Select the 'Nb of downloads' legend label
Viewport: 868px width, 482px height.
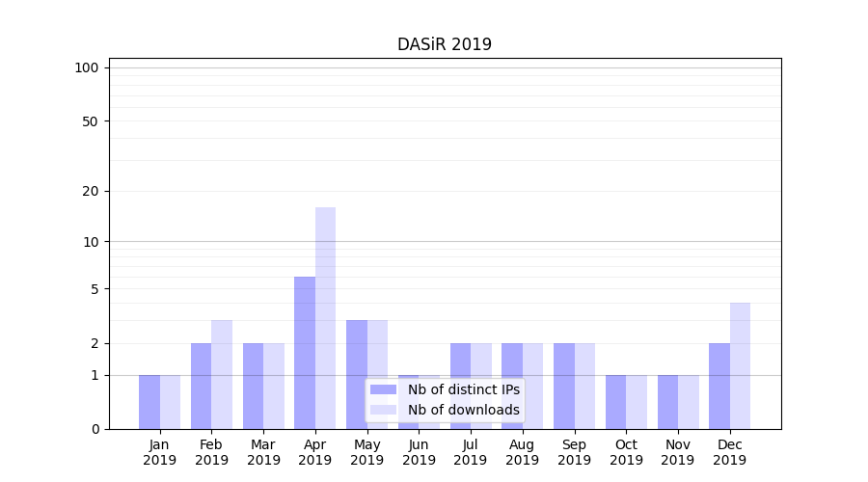click(463, 410)
